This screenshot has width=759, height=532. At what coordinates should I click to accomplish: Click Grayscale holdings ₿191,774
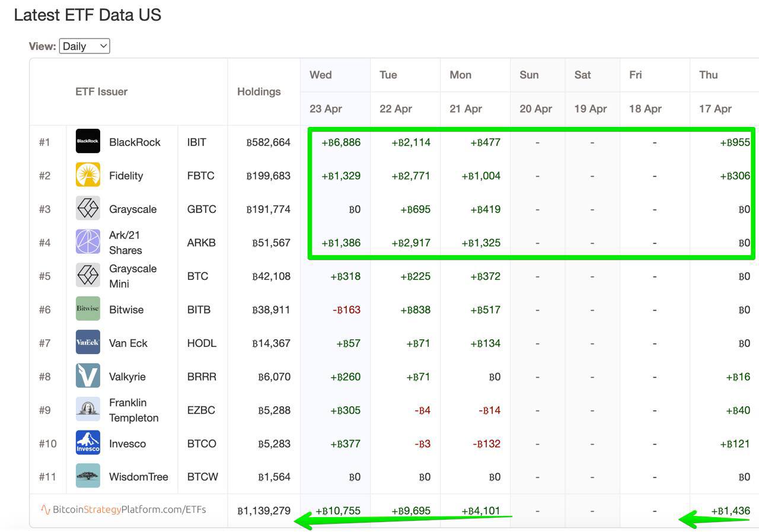269,209
